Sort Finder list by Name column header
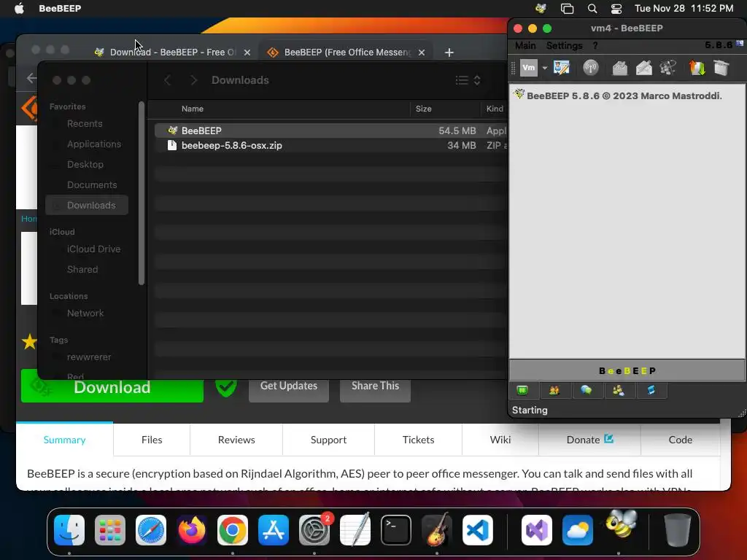 193,109
